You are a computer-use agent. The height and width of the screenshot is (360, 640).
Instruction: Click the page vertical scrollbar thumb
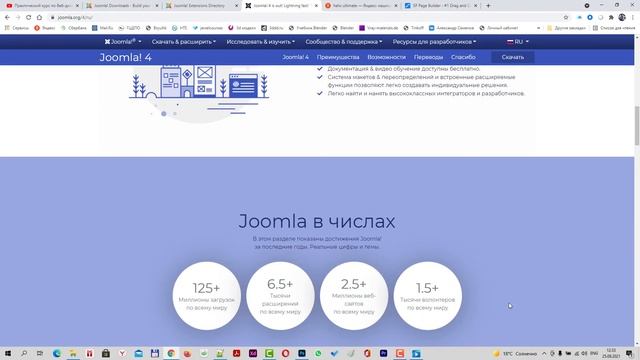(x=637, y=125)
